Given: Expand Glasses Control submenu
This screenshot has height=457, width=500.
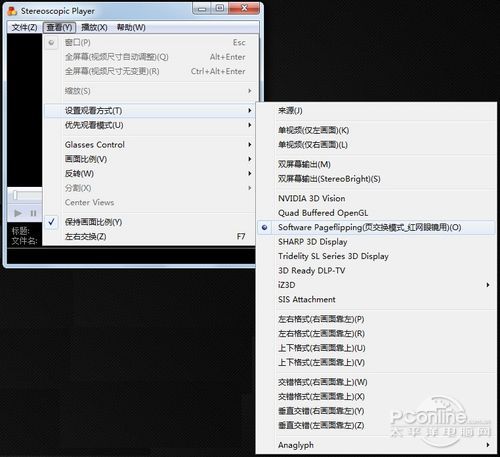Looking at the screenshot, I should click(x=149, y=145).
